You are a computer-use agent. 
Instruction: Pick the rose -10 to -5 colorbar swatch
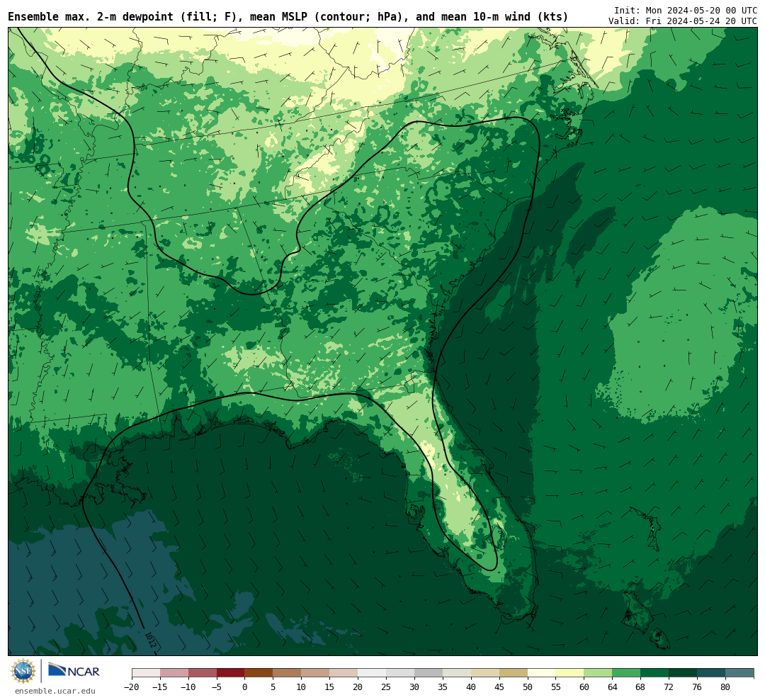(x=203, y=673)
